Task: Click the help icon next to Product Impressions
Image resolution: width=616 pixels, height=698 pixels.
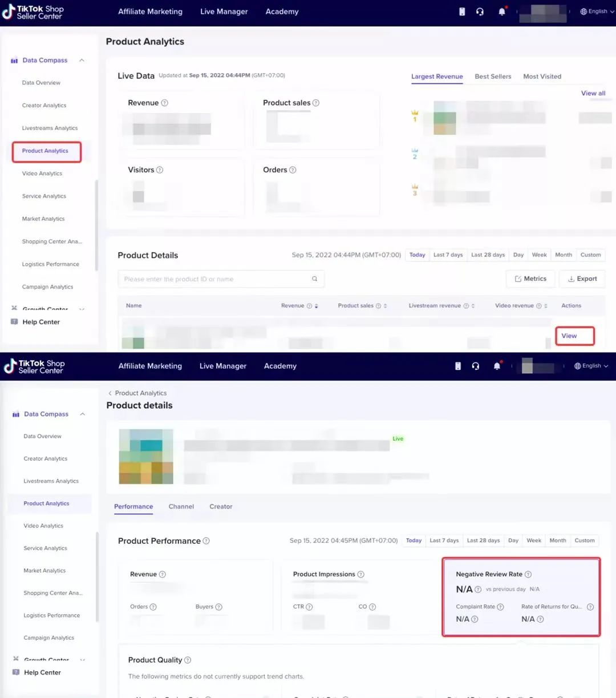Action: pos(360,574)
